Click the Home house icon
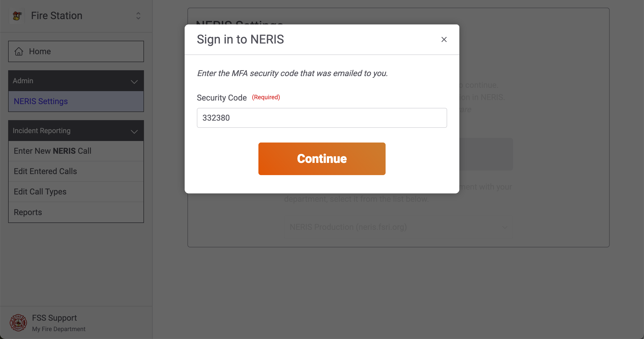644x339 pixels. coord(19,51)
